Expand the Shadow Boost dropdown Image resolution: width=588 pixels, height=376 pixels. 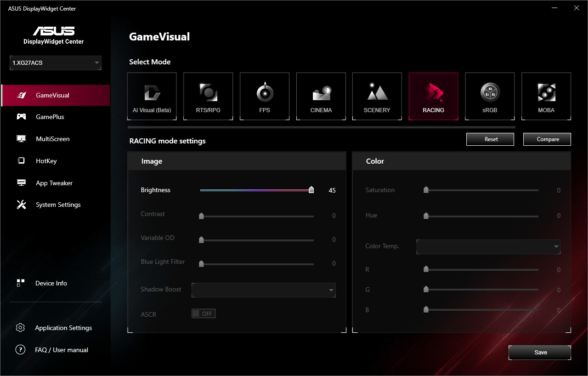tap(263, 290)
